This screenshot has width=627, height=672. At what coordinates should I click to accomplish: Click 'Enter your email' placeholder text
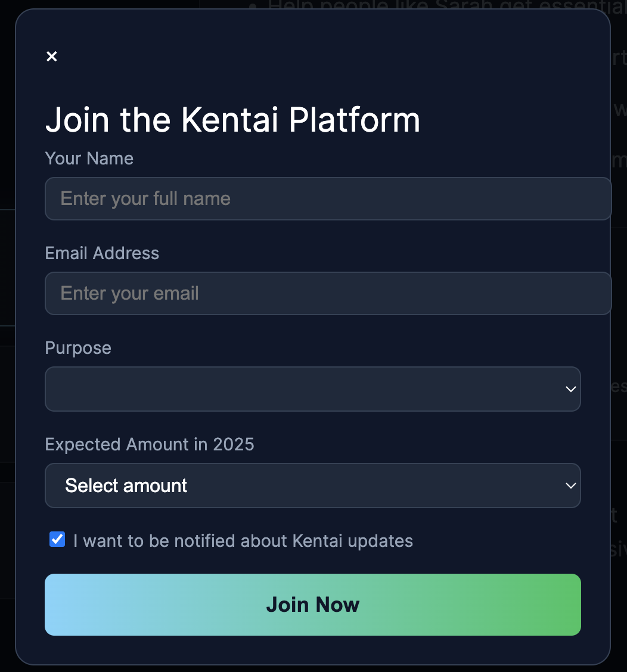click(x=130, y=293)
